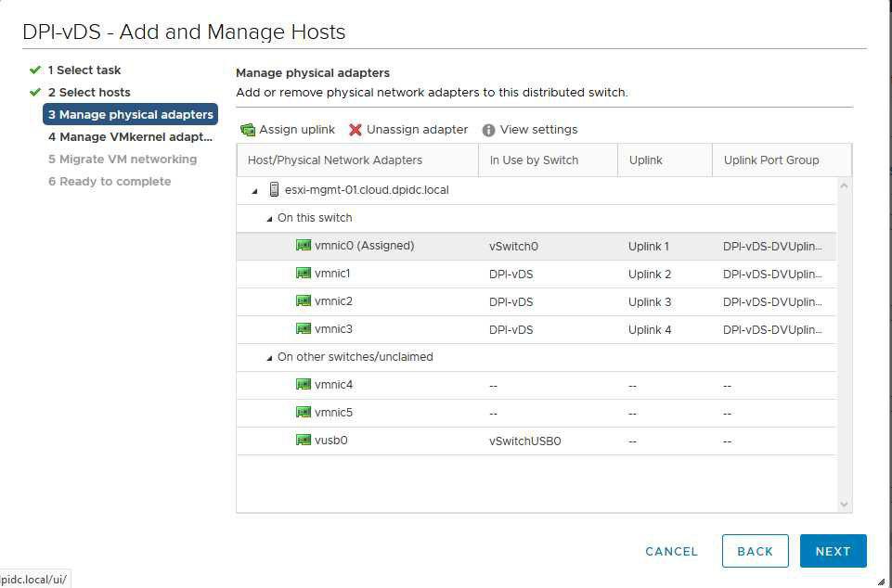Open step 4 Manage VMkernel adapters

point(130,137)
